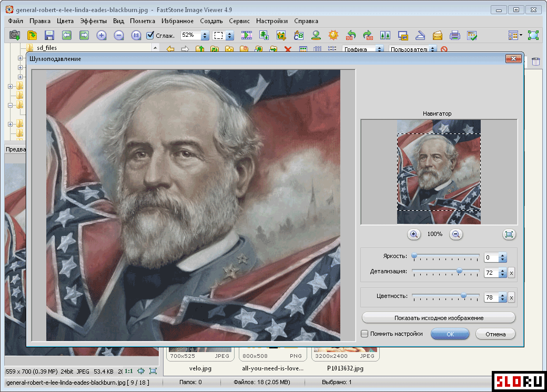Confirm noise reduction with OK
547x392 pixels.
(450, 334)
